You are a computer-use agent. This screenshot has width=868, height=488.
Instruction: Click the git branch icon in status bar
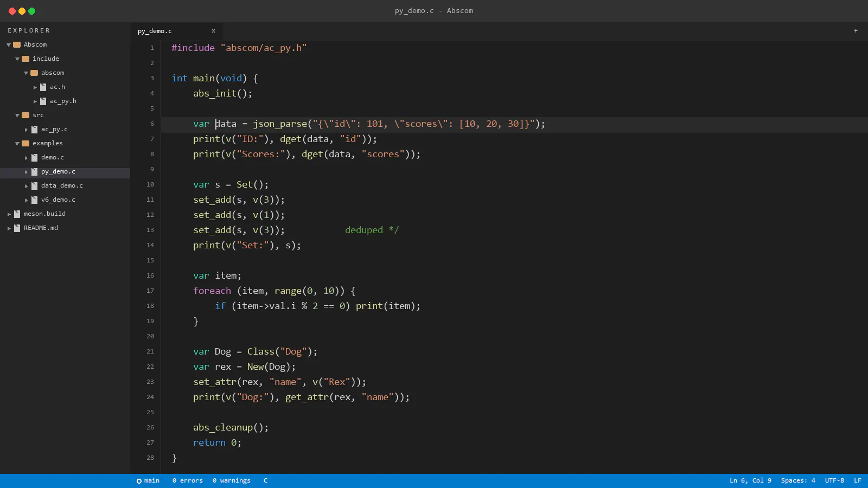pyautogui.click(x=139, y=481)
